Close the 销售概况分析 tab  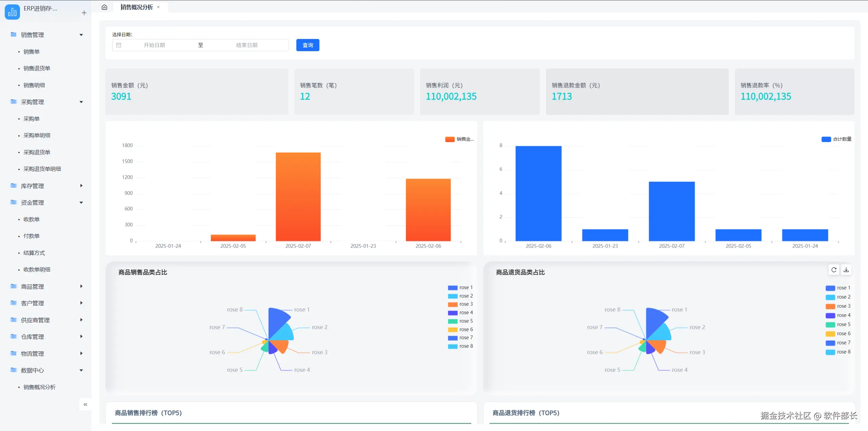158,7
